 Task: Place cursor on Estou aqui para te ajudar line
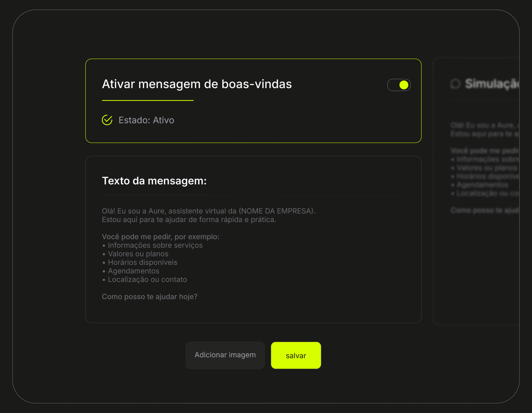189,220
